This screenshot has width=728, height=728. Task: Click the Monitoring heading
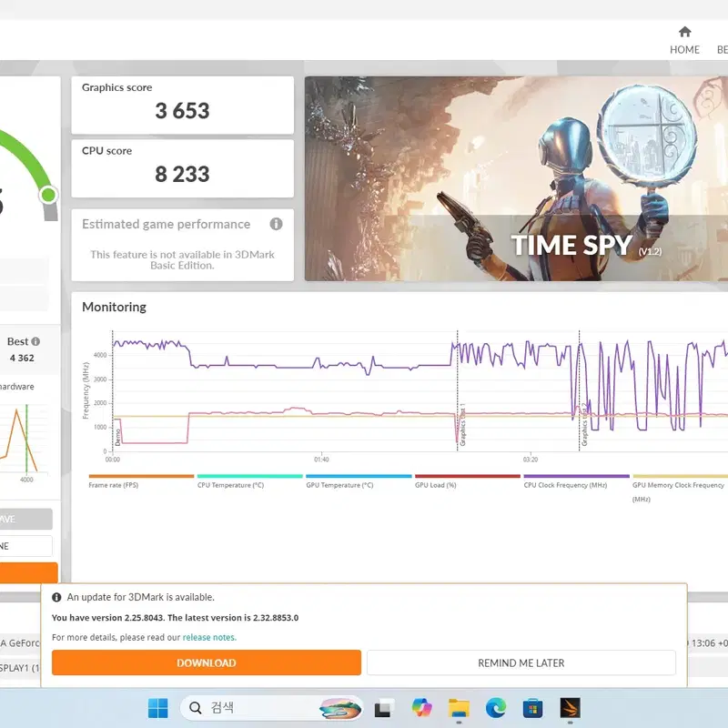(114, 307)
